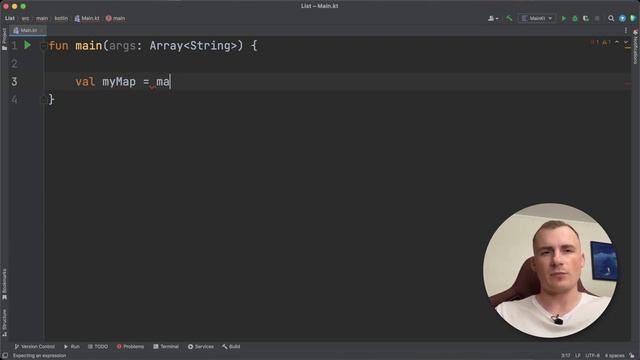This screenshot has height=360, width=640.
Task: Open the Services tool window
Action: coord(200,347)
